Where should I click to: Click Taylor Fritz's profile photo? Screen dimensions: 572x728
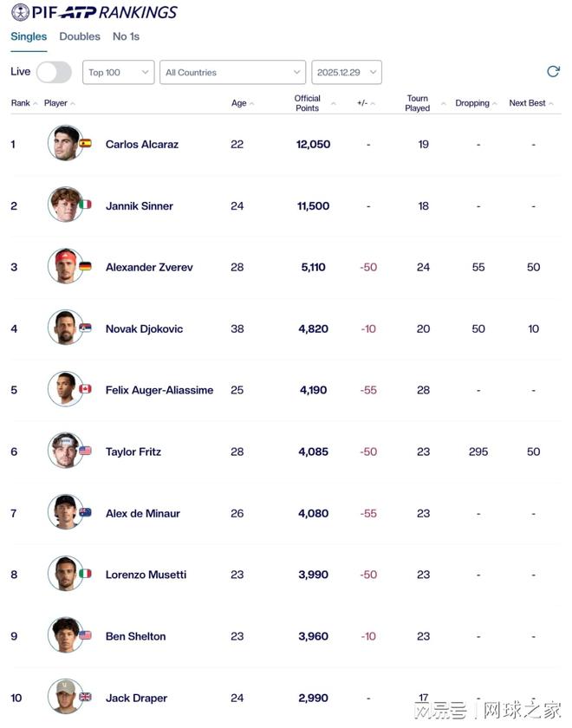coord(65,452)
